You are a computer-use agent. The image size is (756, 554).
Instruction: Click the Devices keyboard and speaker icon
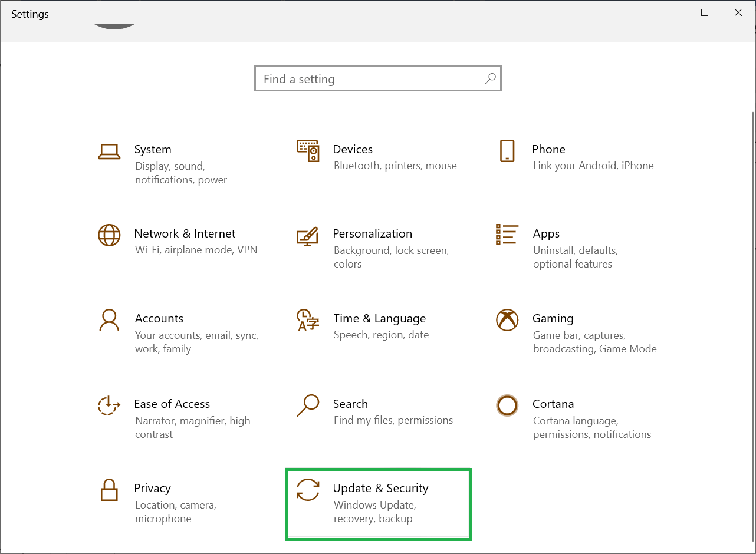click(x=308, y=151)
